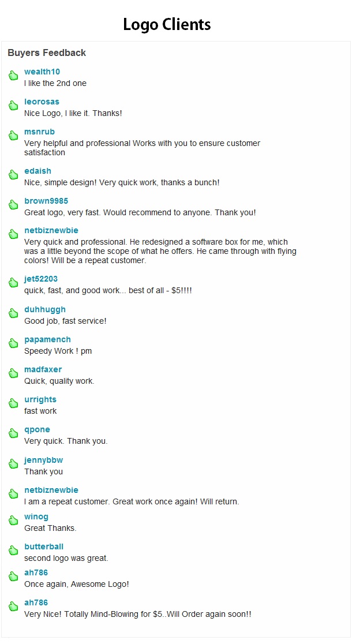Image resolution: width=360 pixels, height=644 pixels.
Task: Click the Buyers Feedback heading
Action: click(47, 53)
